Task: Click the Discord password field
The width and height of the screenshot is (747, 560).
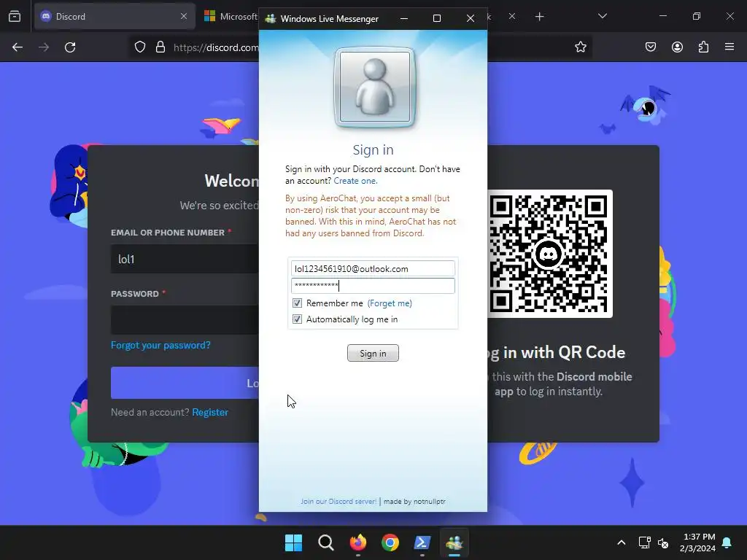Action: tap(185, 320)
